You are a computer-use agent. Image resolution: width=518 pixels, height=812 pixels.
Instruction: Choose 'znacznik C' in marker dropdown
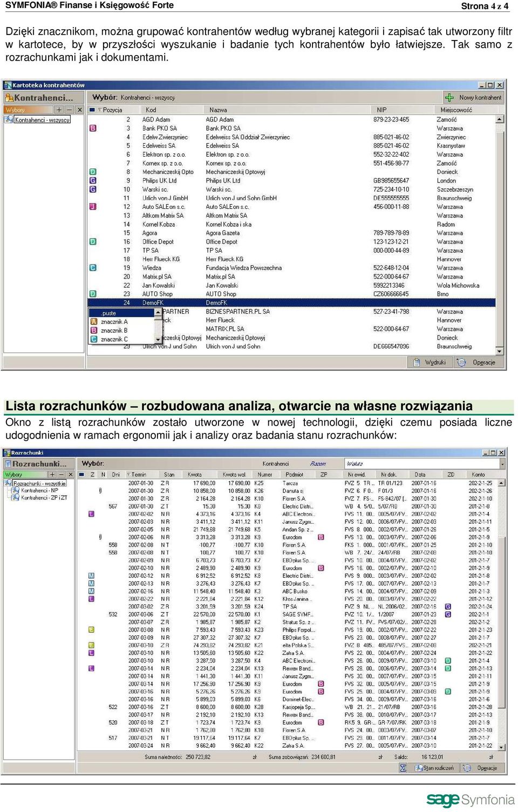click(122, 339)
